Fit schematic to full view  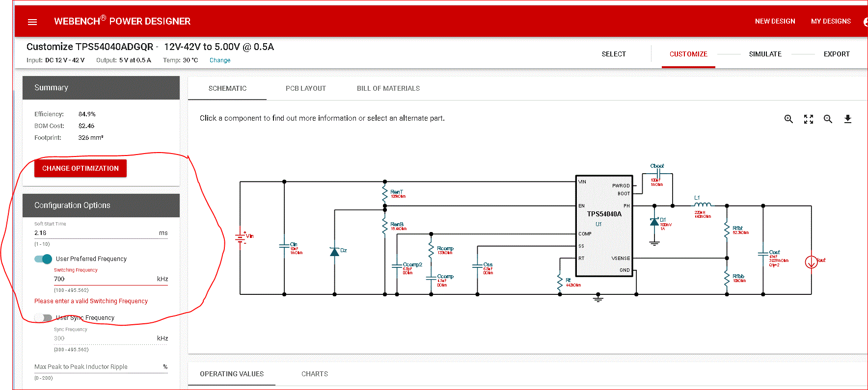[x=809, y=119]
